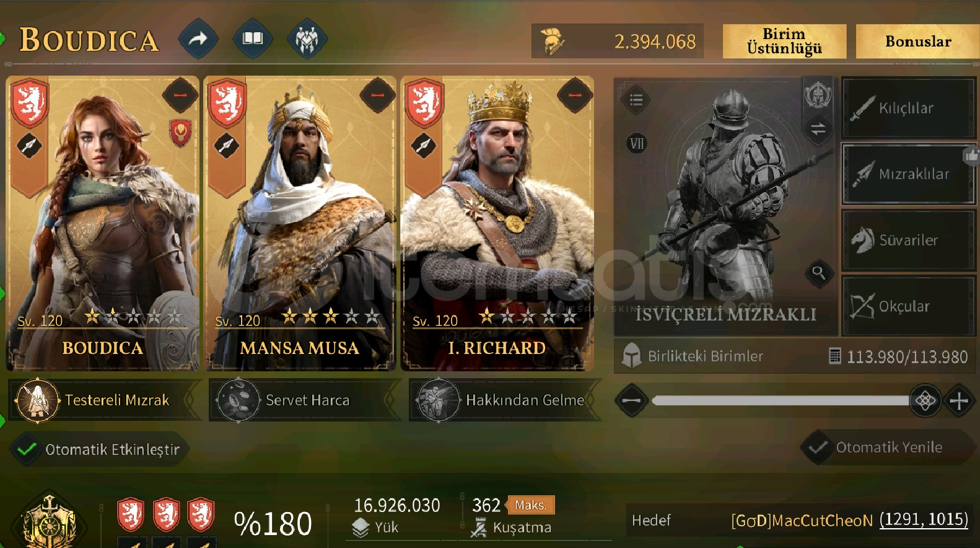Click the swap arrows icon on unit panel
Screen dimensions: 980x548
(x=818, y=129)
